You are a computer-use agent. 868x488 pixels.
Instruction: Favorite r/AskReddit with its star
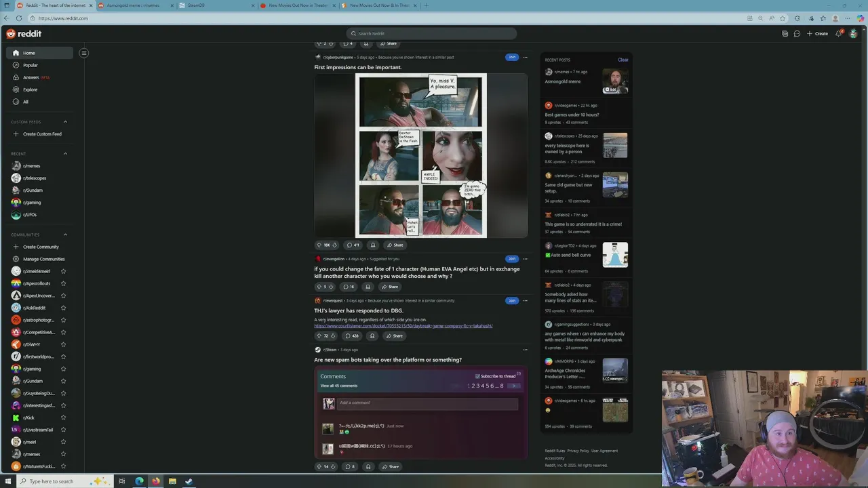click(63, 308)
